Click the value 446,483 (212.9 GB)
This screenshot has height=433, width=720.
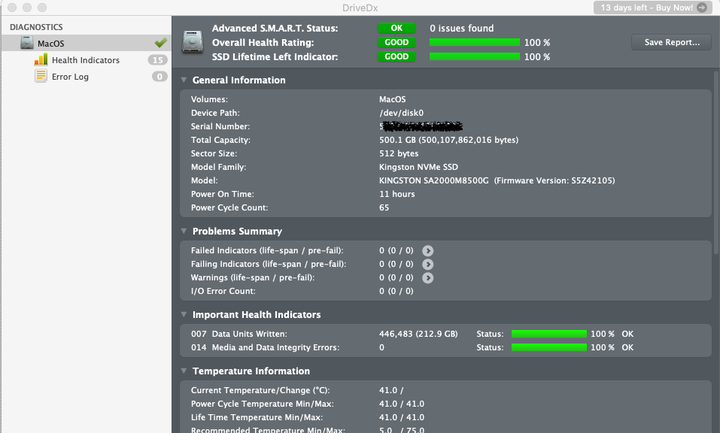click(418, 334)
